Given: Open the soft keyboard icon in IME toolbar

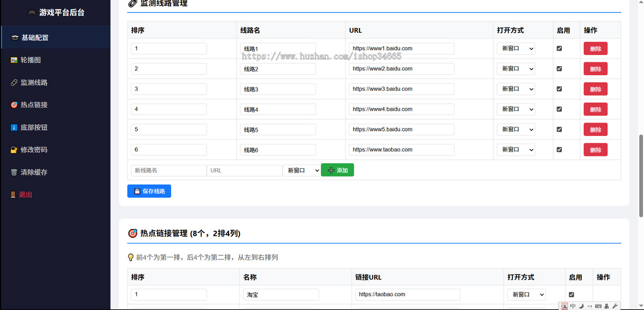Looking at the screenshot, I should [598, 306].
